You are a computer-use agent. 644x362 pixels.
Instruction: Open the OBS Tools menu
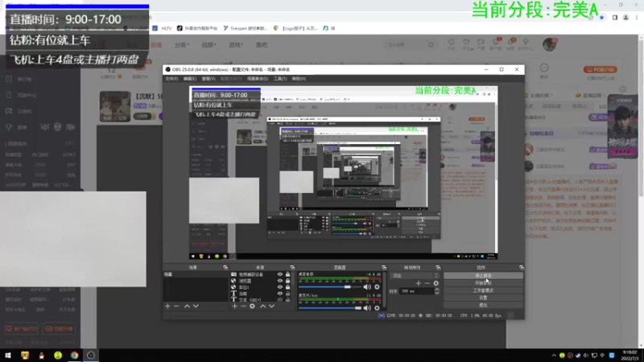280,78
